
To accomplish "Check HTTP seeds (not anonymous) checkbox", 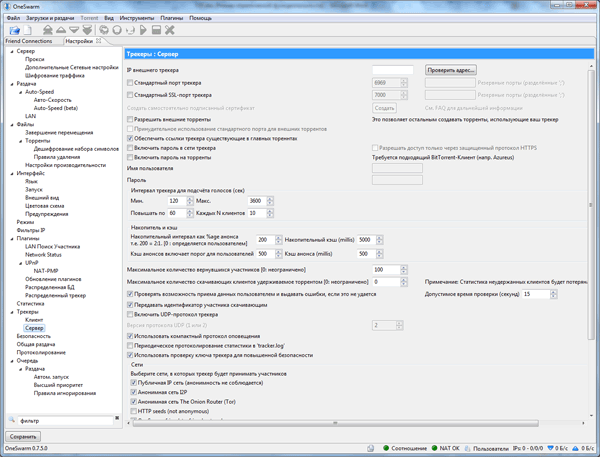I will coord(134,411).
